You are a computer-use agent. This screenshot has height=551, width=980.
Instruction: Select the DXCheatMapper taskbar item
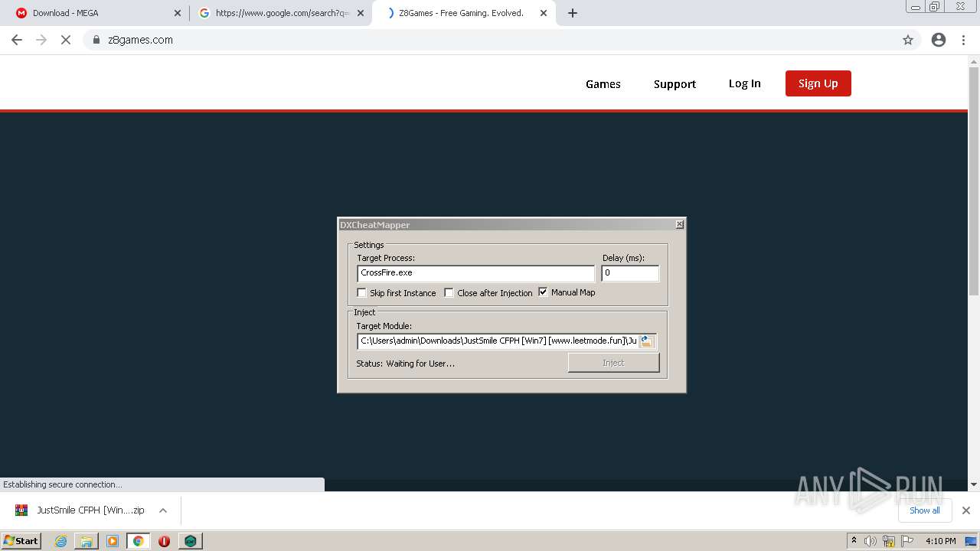[x=190, y=541]
